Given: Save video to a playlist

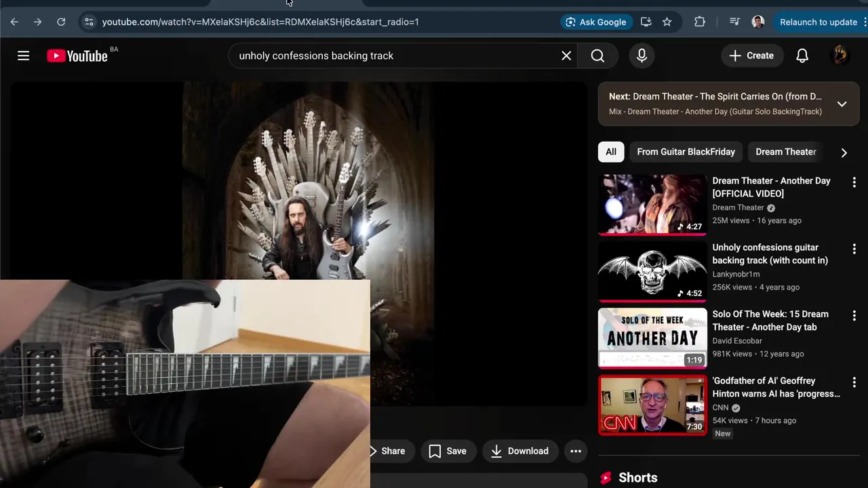Looking at the screenshot, I should point(448,451).
